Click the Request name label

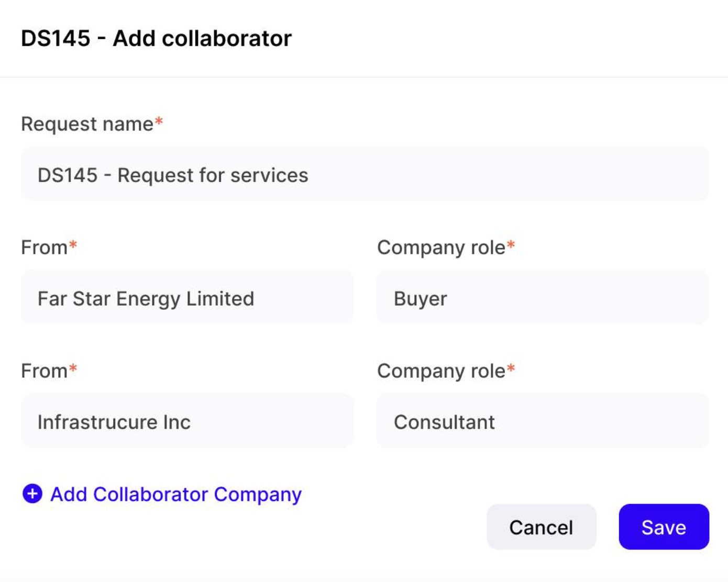87,124
